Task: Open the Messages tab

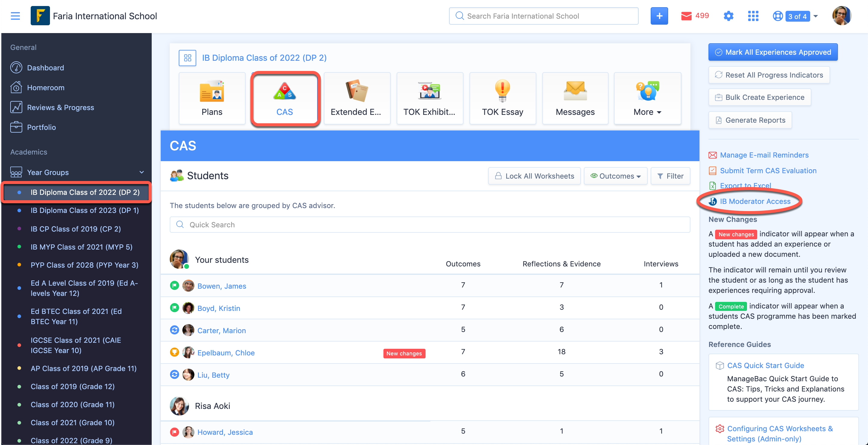Action: pos(575,98)
